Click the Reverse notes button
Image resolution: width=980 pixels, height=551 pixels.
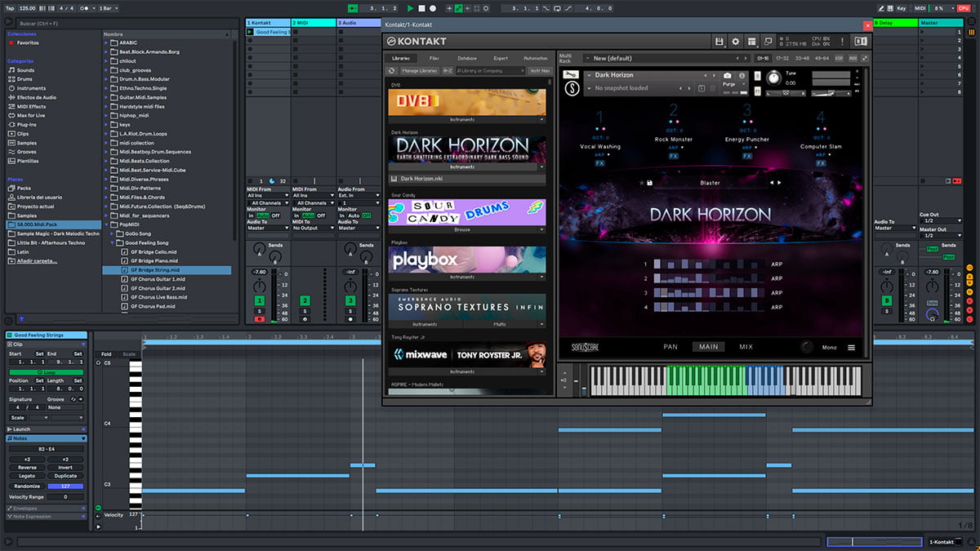point(27,468)
